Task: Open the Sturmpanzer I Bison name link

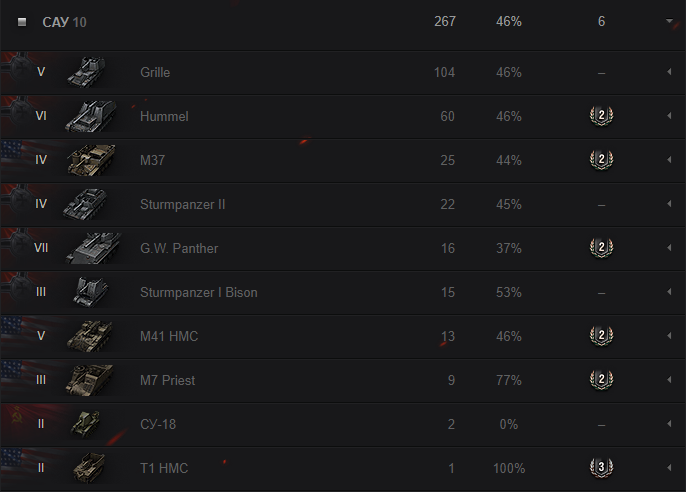Action: pyautogui.click(x=199, y=292)
